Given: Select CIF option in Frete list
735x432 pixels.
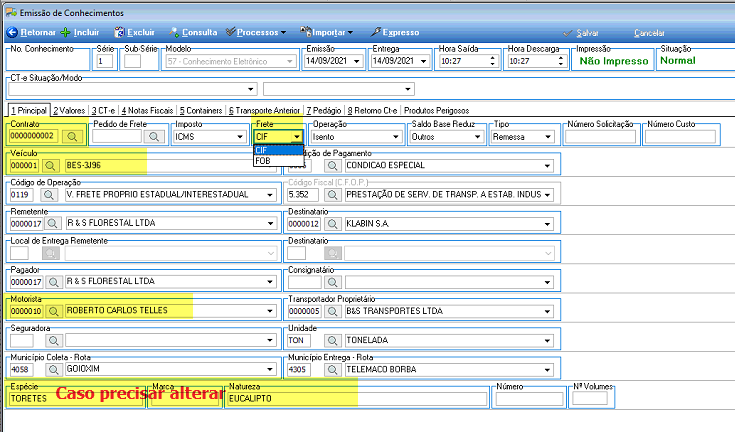Looking at the screenshot, I should point(278,150).
